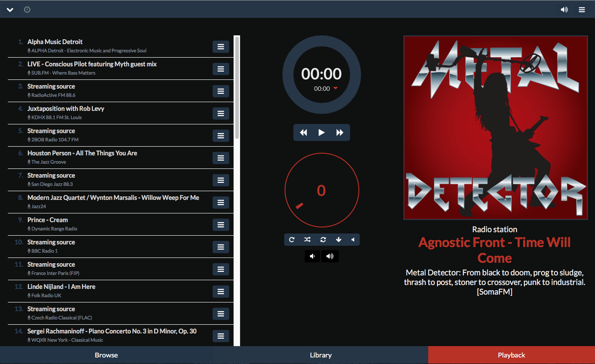Click the Metal Detector SomaFM description text
The height and width of the screenshot is (364, 595).
(495, 282)
